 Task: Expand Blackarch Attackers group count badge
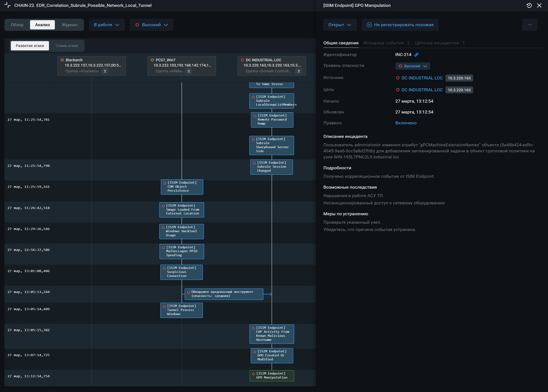point(105,71)
